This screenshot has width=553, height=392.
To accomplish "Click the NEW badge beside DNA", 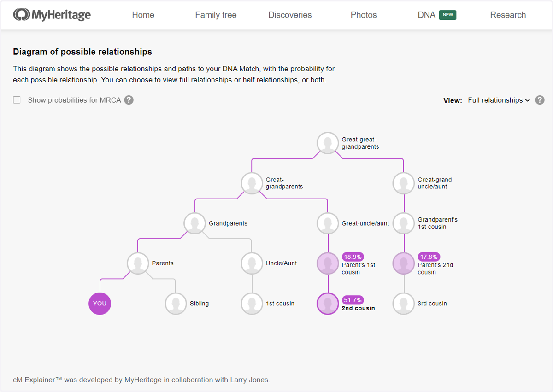I will coord(447,15).
